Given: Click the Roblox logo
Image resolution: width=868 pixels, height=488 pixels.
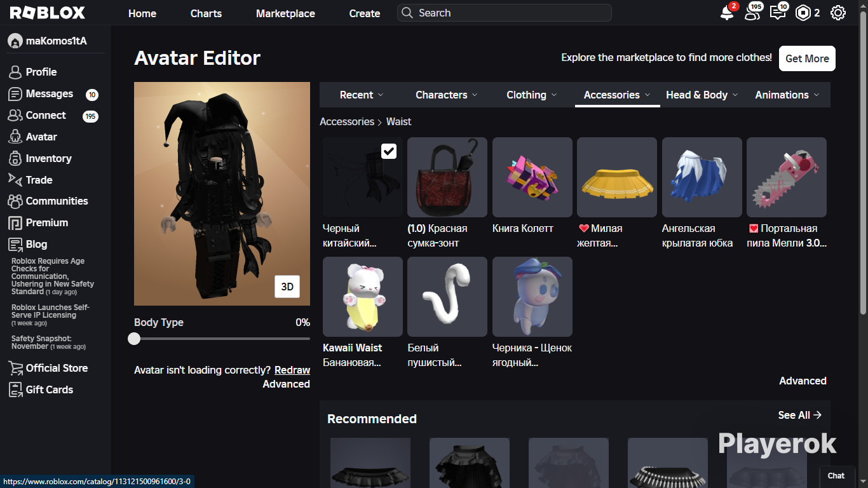Looking at the screenshot, I should click(x=48, y=13).
